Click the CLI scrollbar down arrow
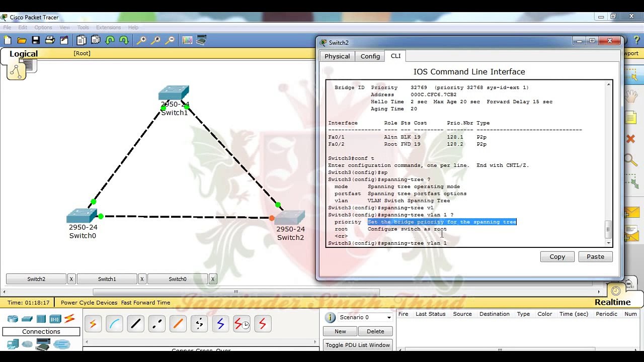This screenshot has width=644, height=362. click(609, 243)
